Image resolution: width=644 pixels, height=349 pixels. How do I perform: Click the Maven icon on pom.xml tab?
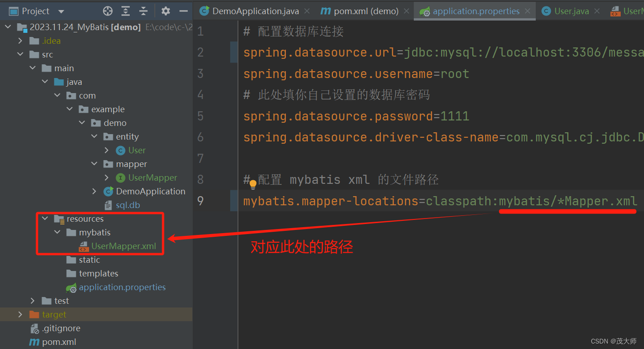coord(325,10)
